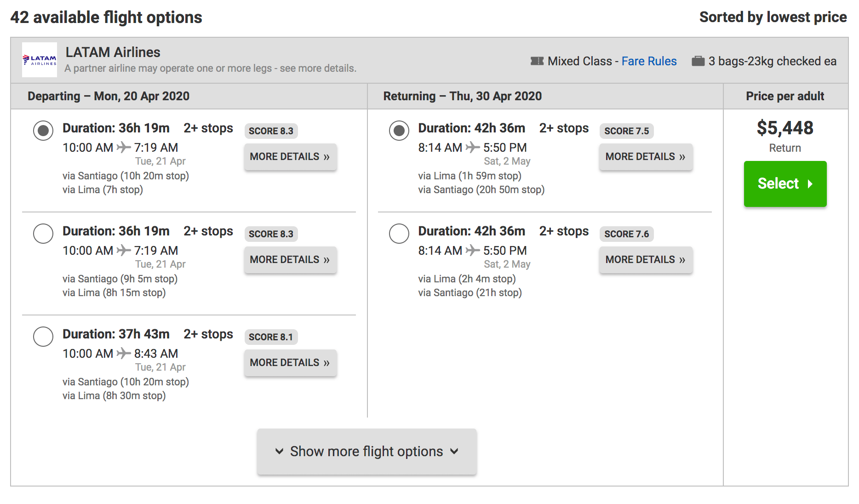Click the SCORE 7.6 badge

click(x=626, y=234)
